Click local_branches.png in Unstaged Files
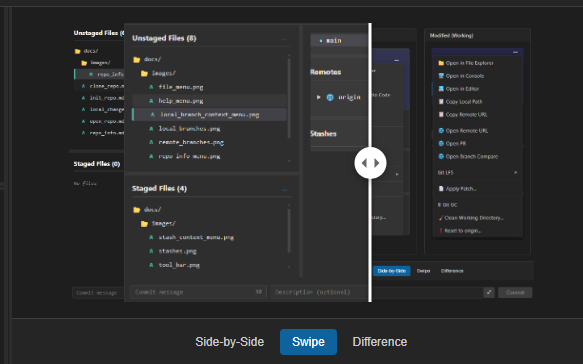The height and width of the screenshot is (364, 583). [x=189, y=129]
